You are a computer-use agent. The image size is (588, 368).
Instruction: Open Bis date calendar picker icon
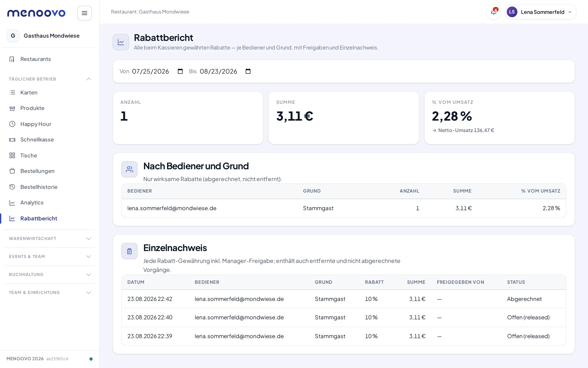pyautogui.click(x=248, y=71)
